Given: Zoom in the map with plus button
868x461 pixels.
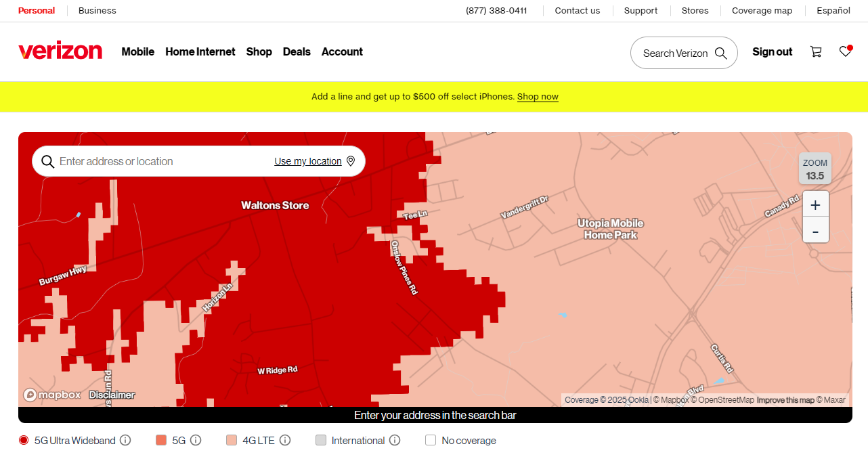Looking at the screenshot, I should 815,205.
